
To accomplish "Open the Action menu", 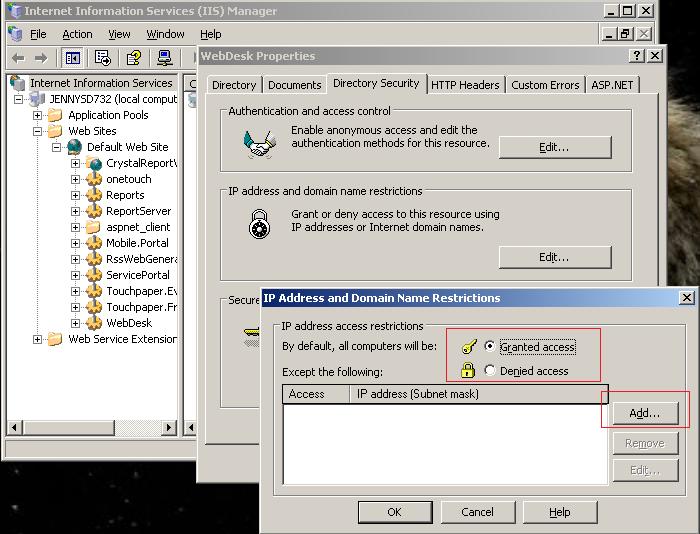I will [x=77, y=34].
